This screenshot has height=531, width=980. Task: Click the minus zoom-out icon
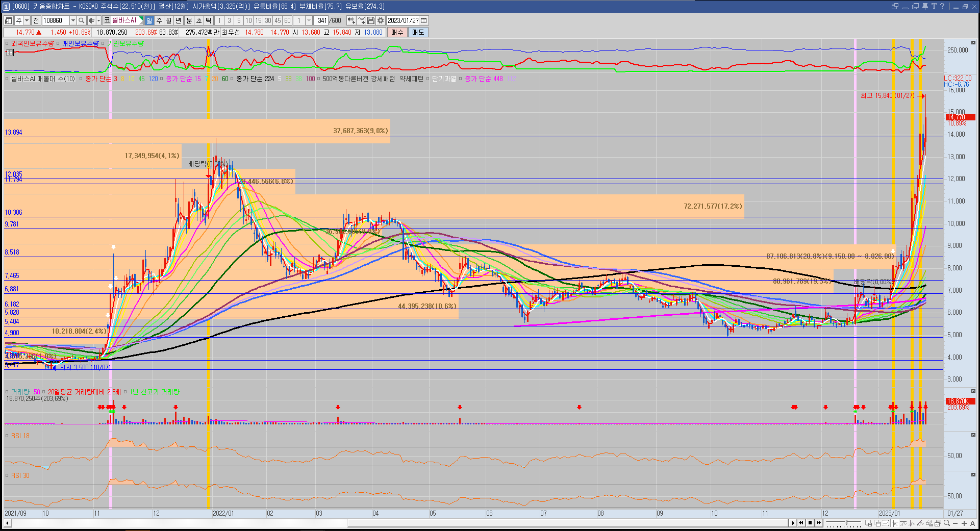click(956, 523)
